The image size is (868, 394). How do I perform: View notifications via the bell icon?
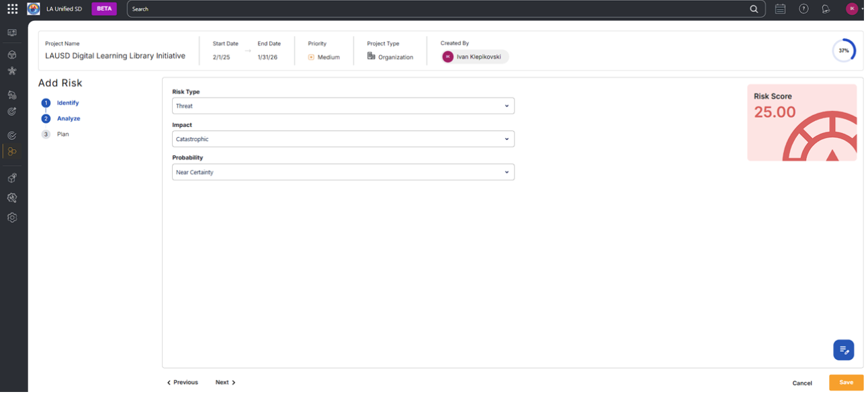826,9
